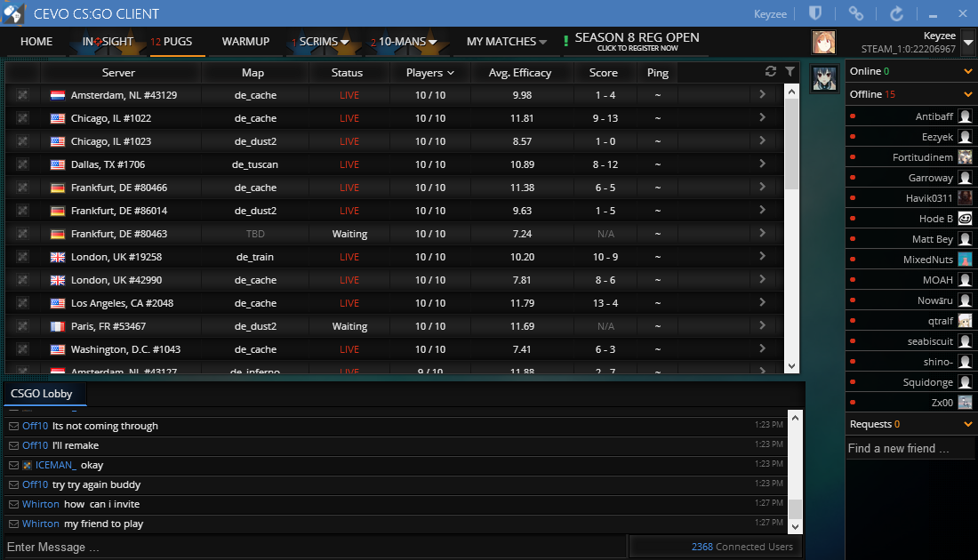Expand Amsterdam, NL #43129 server details arrow
978x560 pixels.
tap(762, 94)
